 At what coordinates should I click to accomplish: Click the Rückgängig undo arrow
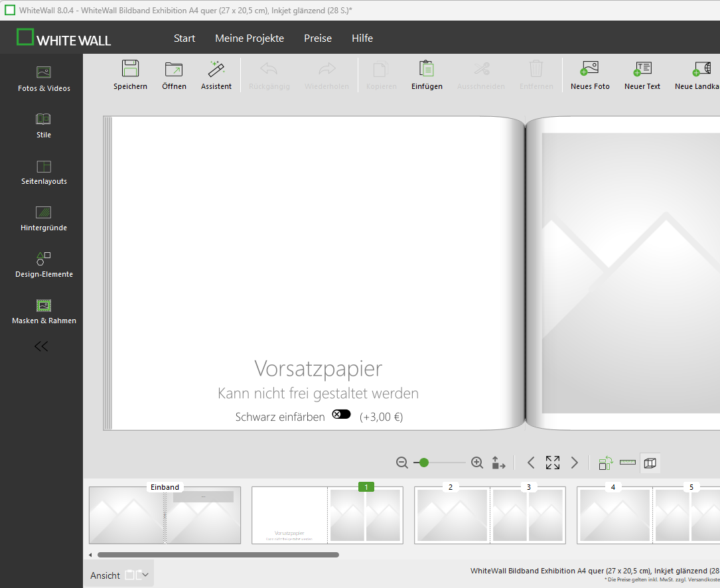[x=269, y=69]
